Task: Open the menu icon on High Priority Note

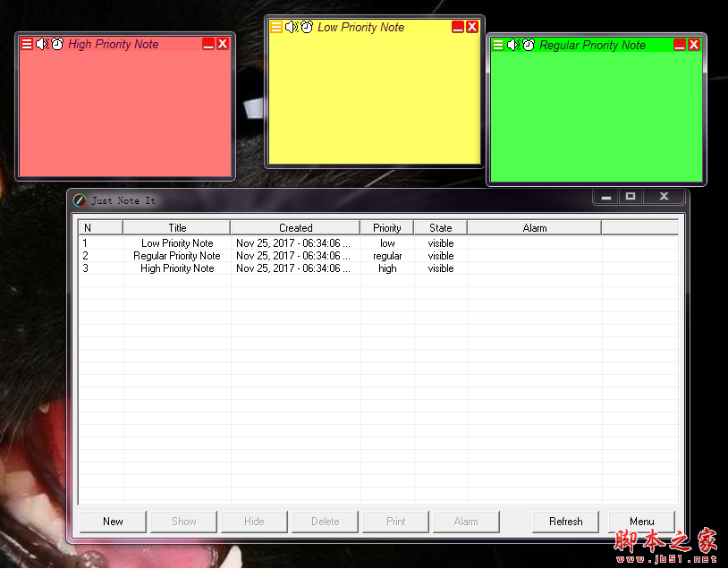Action: [27, 44]
